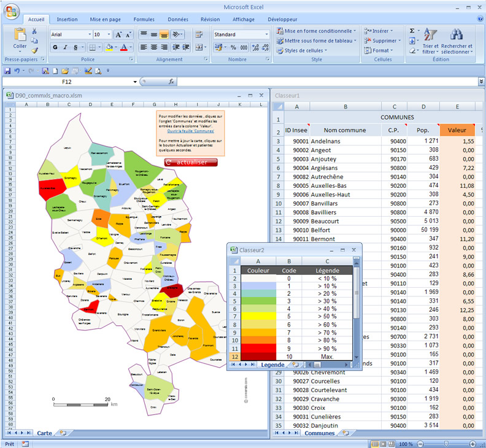Open Trier et filtrer dropdown
Viewport: 486px width, 448px height.
[x=430, y=41]
